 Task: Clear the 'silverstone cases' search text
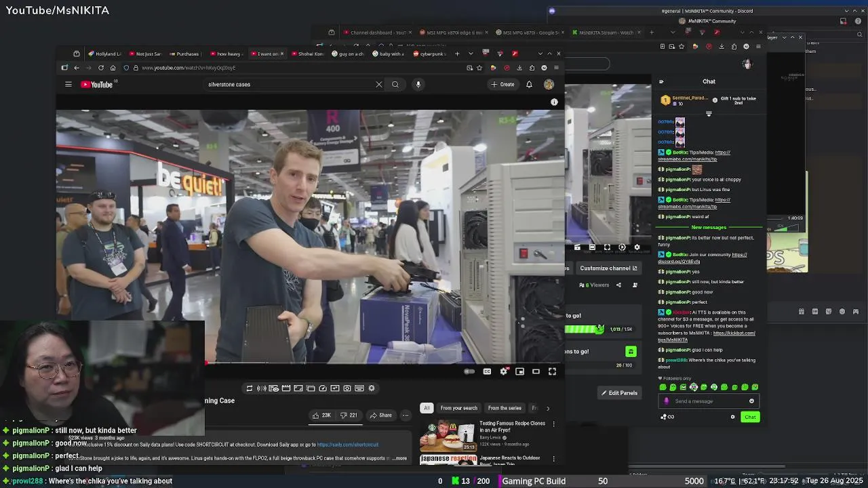pos(379,85)
